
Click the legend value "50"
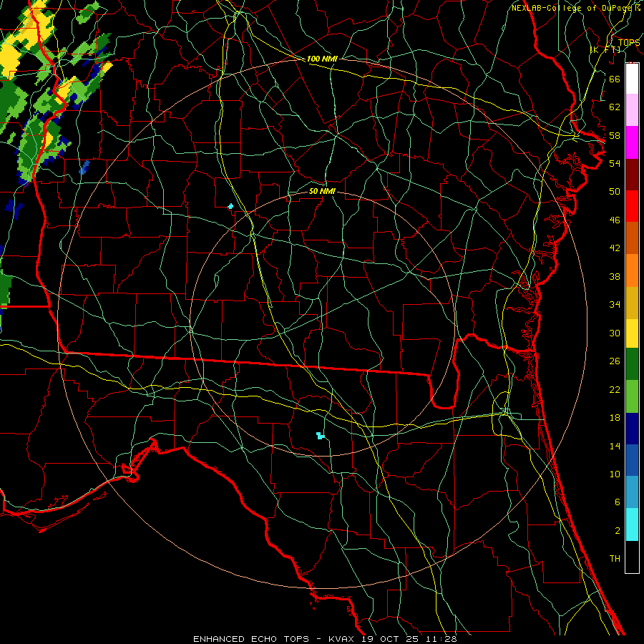[615, 191]
